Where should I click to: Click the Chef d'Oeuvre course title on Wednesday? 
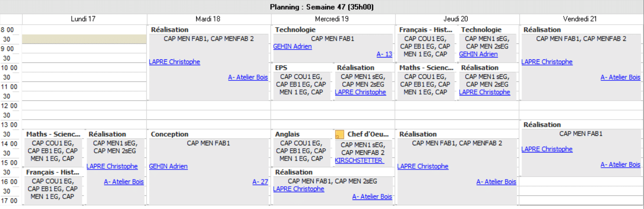pyautogui.click(x=368, y=134)
